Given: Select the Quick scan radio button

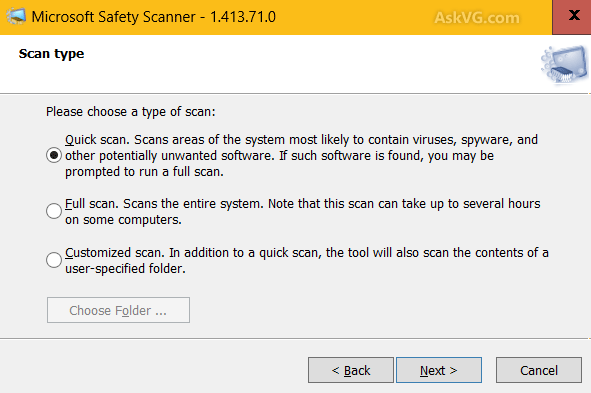Looking at the screenshot, I should 54,155.
